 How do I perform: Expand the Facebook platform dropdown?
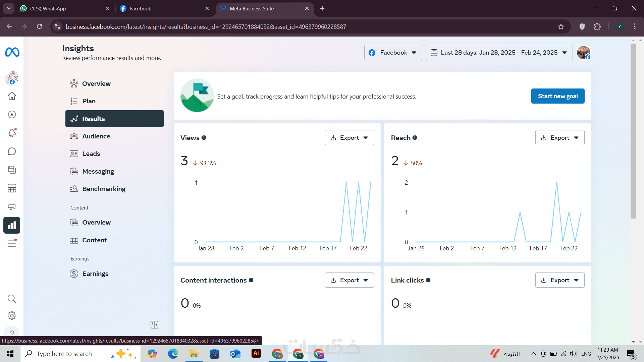[393, 53]
